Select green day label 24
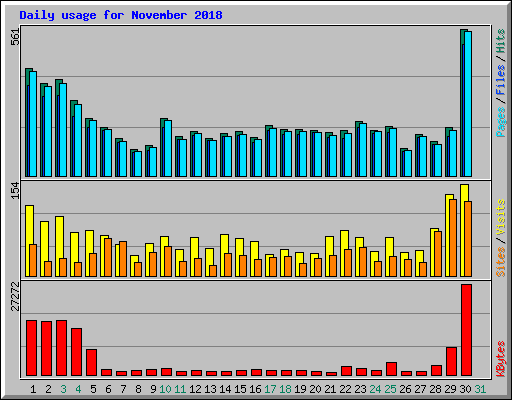This screenshot has width=512, height=400. click(375, 389)
